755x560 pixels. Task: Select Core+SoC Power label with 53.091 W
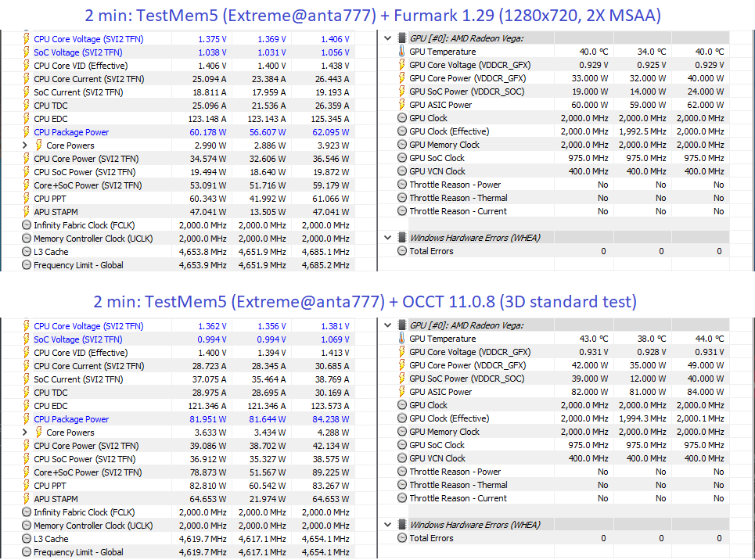point(88,185)
